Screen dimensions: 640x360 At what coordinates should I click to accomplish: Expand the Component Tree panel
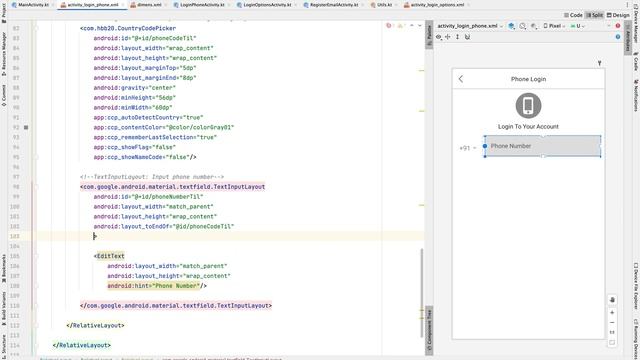429,330
